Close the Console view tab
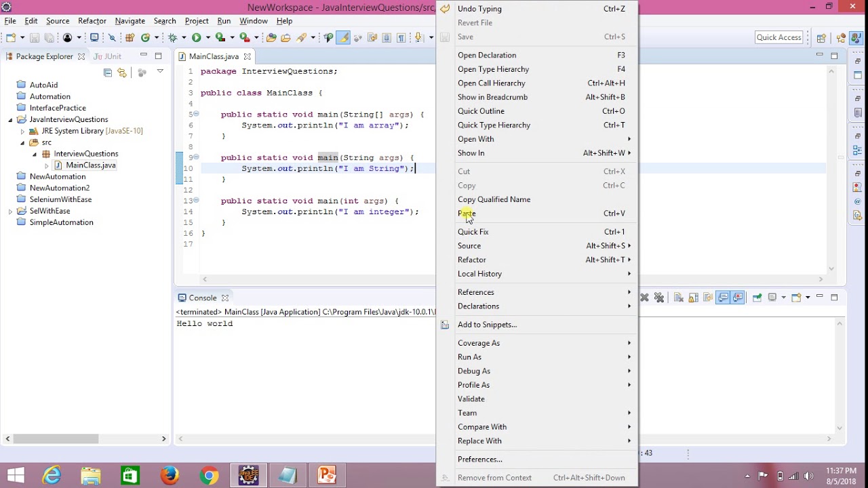This screenshot has width=868, height=488. coord(225,298)
